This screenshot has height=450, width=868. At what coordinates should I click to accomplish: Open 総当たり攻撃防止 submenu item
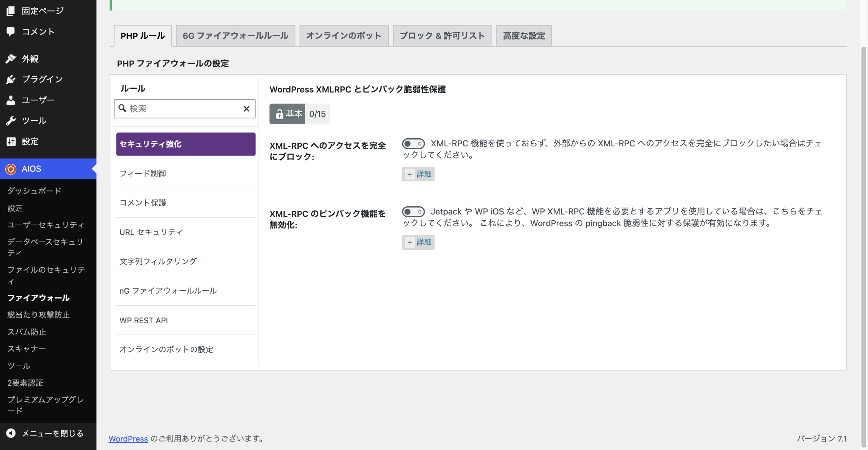(x=39, y=315)
